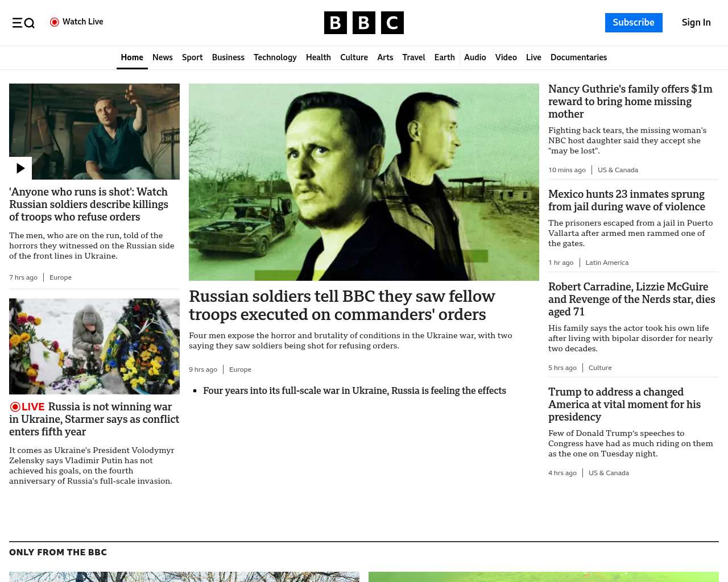Open "Mexico hunts 23 inmates" headline
The width and height of the screenshot is (728, 582).
click(x=627, y=201)
